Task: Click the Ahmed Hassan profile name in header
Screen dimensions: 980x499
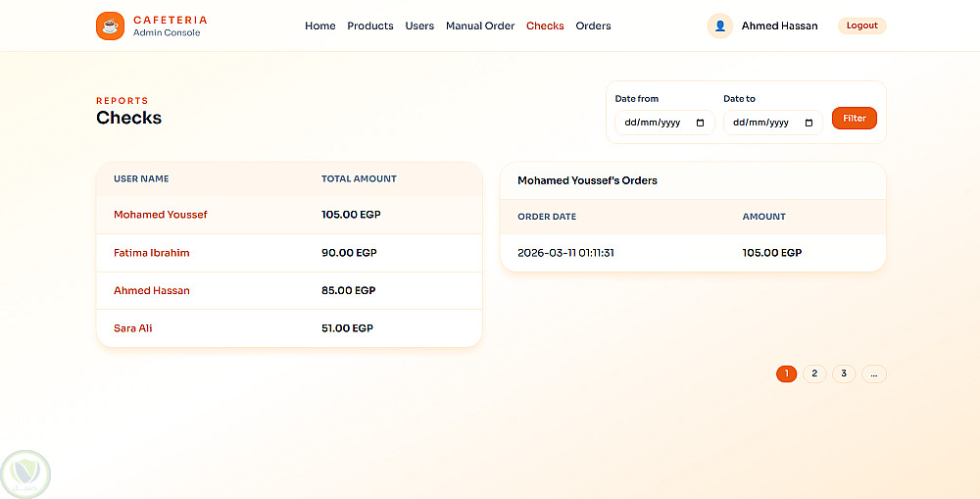Action: 779,25
